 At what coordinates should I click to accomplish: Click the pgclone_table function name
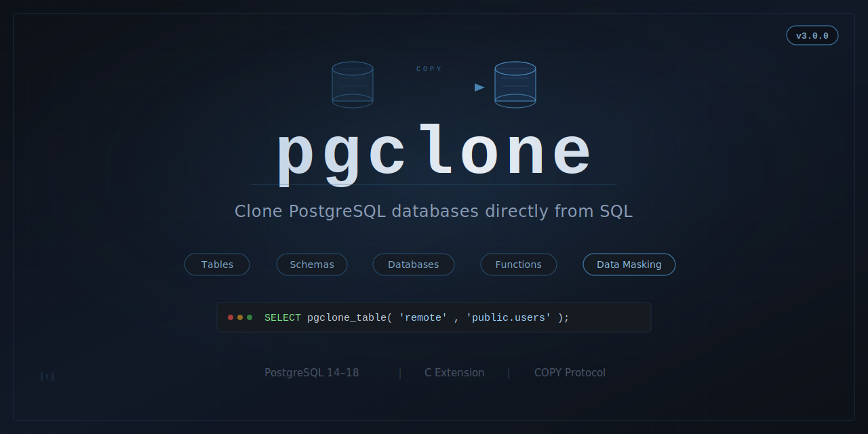(x=347, y=317)
